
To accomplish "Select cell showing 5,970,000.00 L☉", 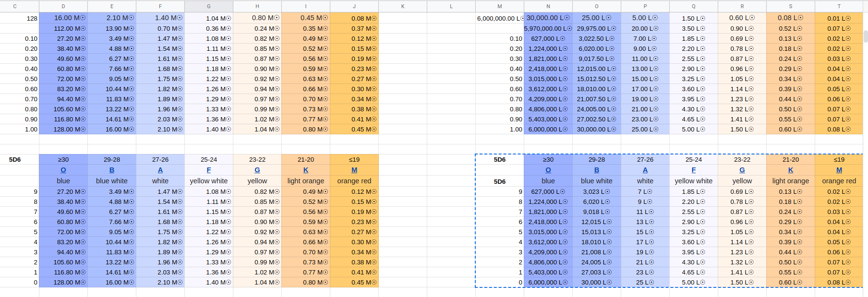I will point(548,28).
